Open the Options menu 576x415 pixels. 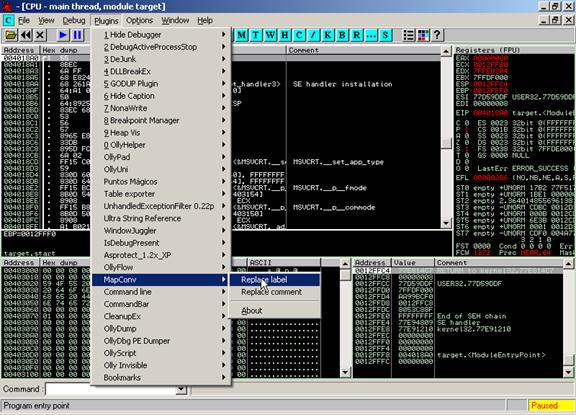click(x=139, y=21)
